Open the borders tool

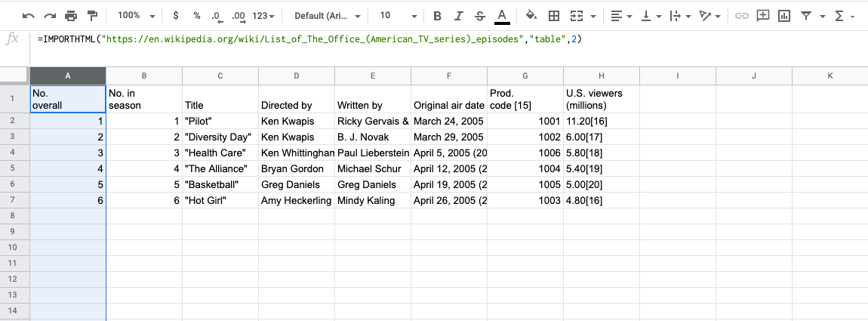coord(553,15)
